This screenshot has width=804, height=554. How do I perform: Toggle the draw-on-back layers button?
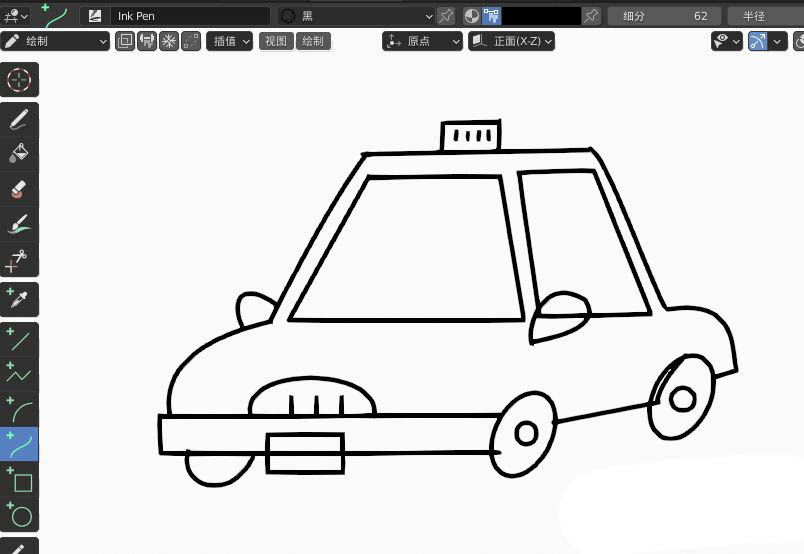tap(125, 41)
